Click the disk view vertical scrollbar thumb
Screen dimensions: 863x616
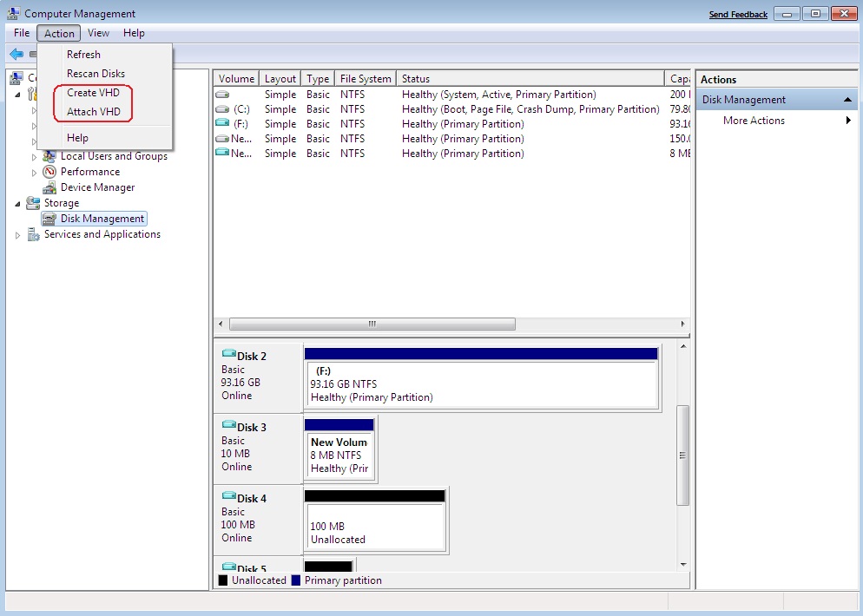click(683, 455)
